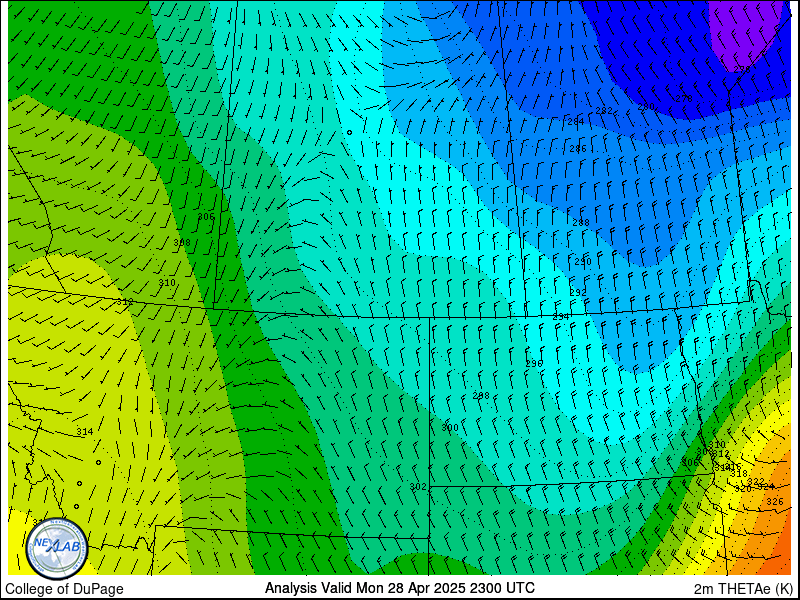Click the 276 contour label
The height and width of the screenshot is (600, 800).
742,69
